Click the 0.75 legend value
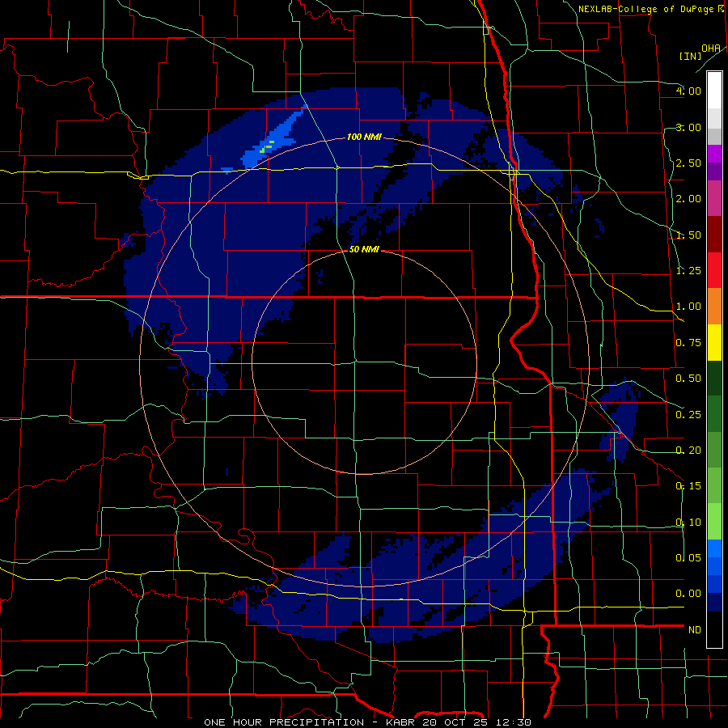This screenshot has height=728, width=728. (688, 343)
